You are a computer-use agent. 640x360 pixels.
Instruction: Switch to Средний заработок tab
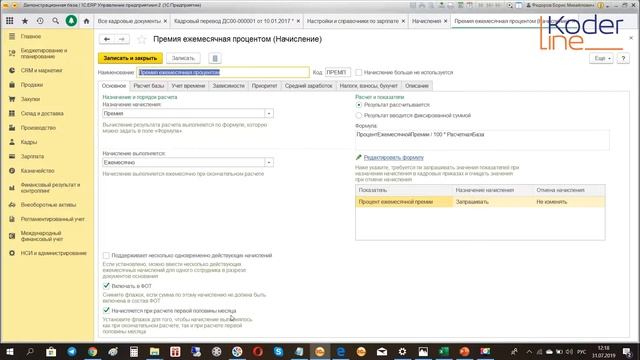(x=309, y=86)
